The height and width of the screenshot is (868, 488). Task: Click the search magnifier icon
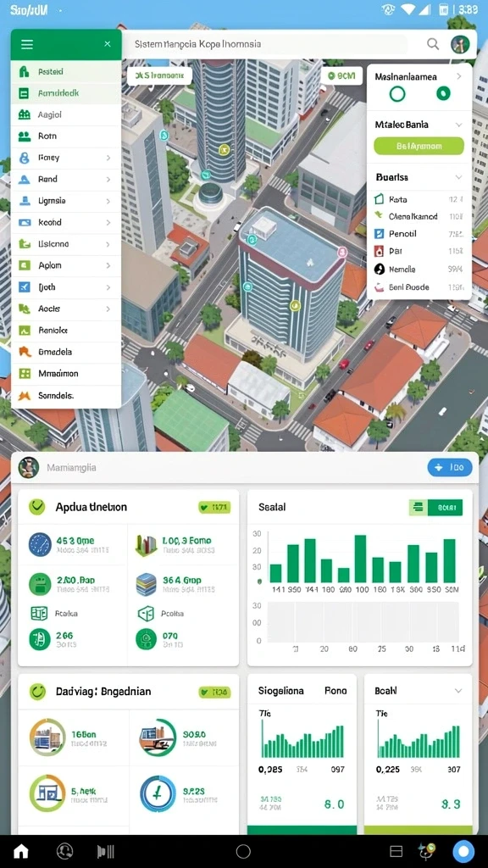tap(433, 44)
